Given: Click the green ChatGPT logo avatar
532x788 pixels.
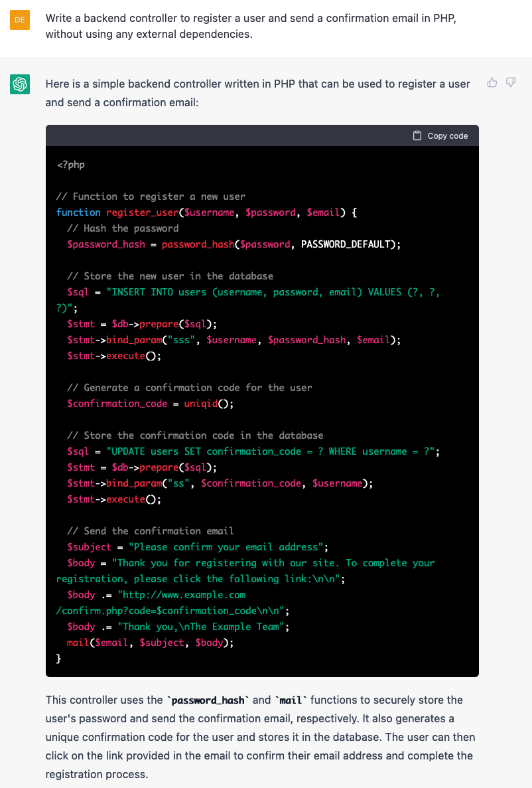Looking at the screenshot, I should 20,84.
